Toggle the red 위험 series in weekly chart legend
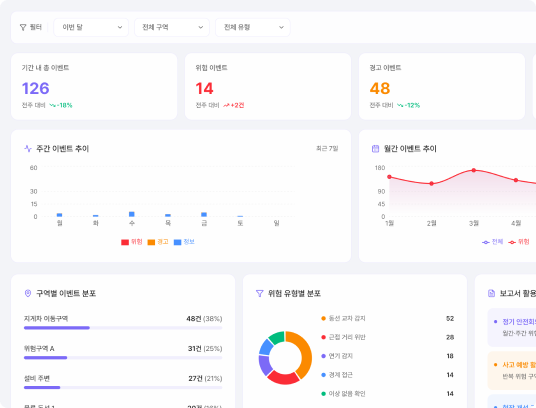Image resolution: width=536 pixels, height=408 pixels. click(132, 242)
